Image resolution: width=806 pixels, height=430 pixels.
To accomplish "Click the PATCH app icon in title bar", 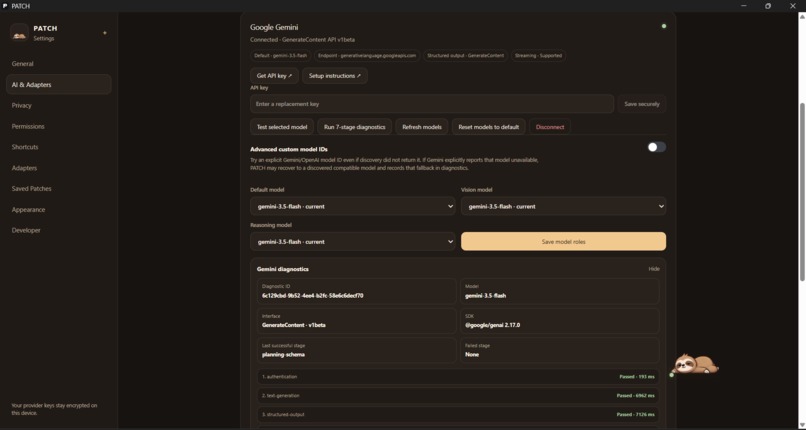I will (5, 6).
